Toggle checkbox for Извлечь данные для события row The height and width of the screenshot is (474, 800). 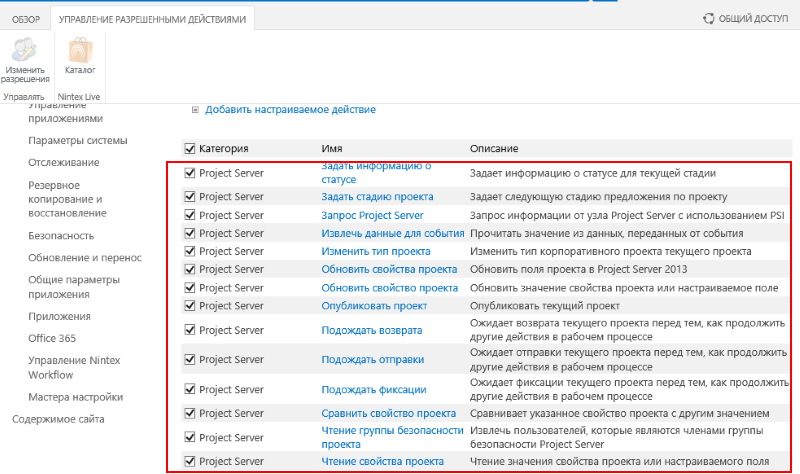(190, 233)
